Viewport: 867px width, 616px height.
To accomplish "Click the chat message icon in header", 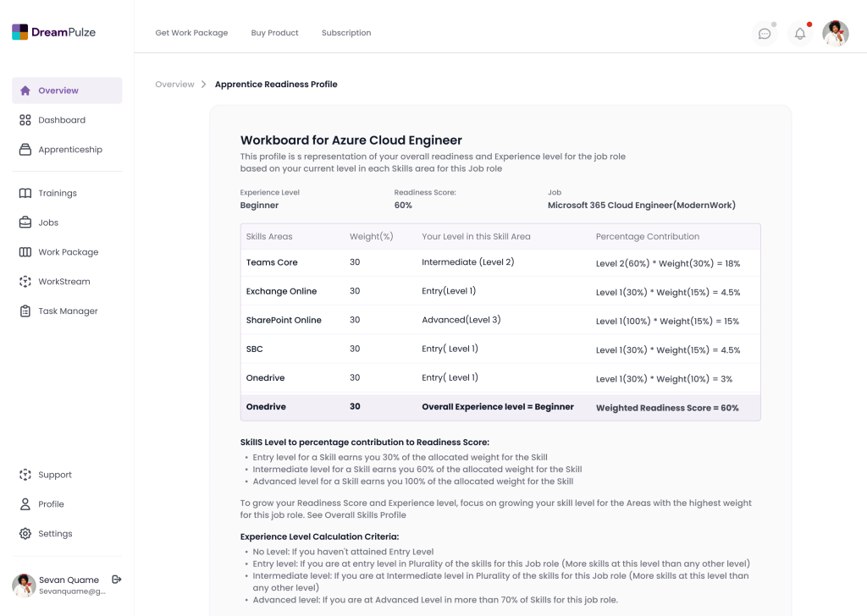I will click(x=764, y=34).
